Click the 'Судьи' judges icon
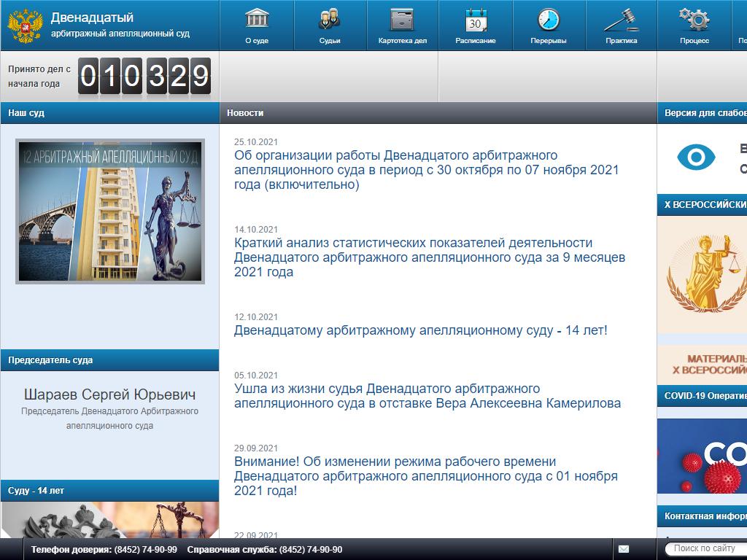747x560 pixels. point(330,20)
